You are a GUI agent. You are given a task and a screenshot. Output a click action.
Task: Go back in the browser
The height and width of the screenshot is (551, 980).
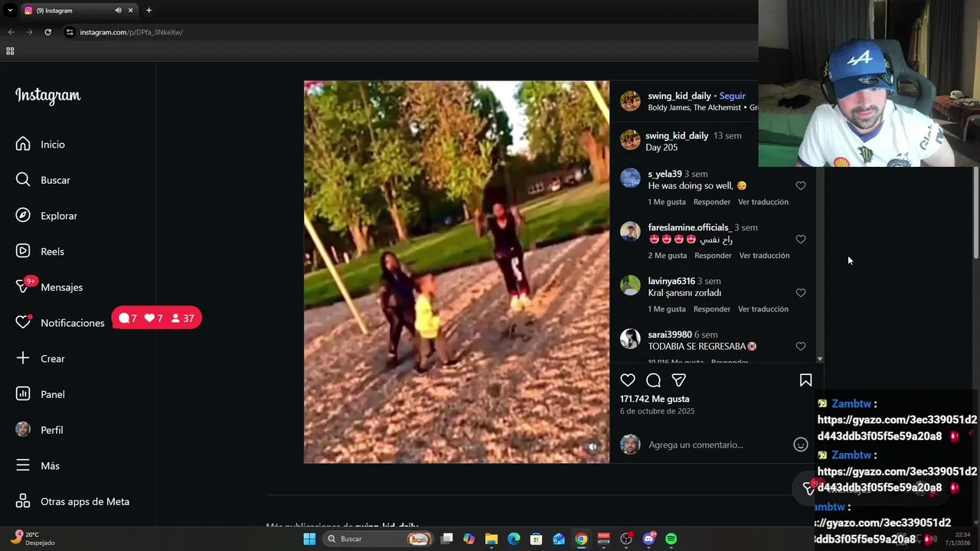(11, 32)
